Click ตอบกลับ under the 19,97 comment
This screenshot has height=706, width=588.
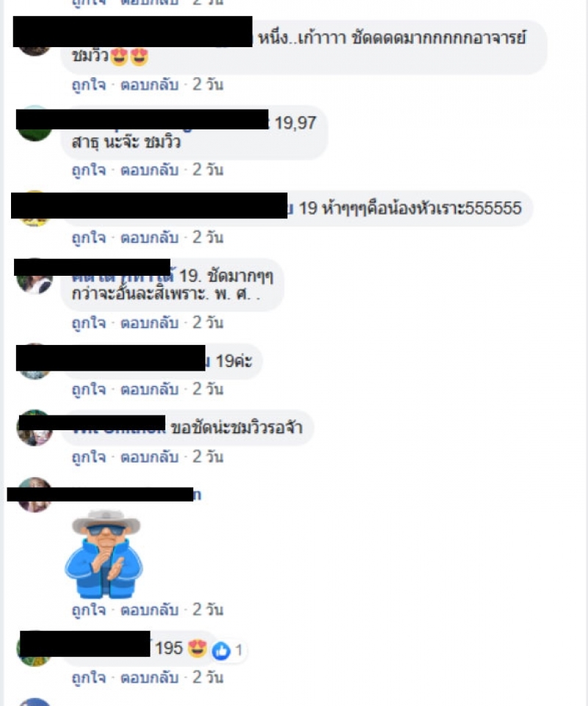[149, 170]
